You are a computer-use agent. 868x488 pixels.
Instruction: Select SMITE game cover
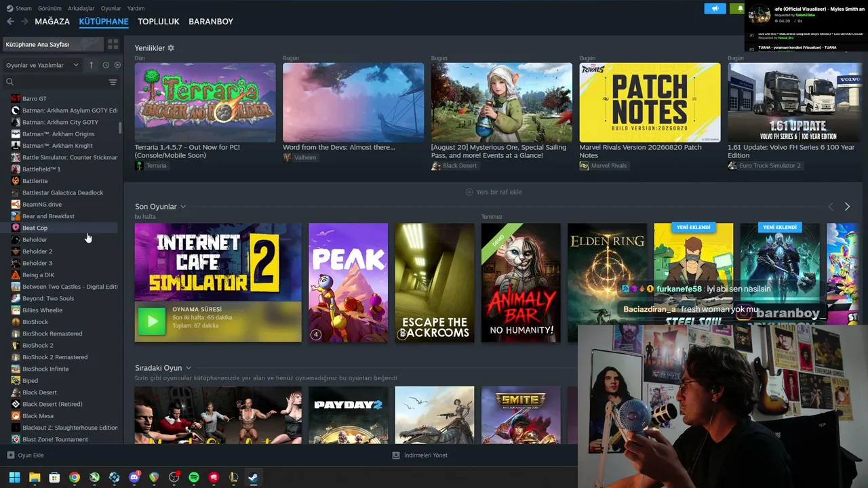click(x=521, y=415)
